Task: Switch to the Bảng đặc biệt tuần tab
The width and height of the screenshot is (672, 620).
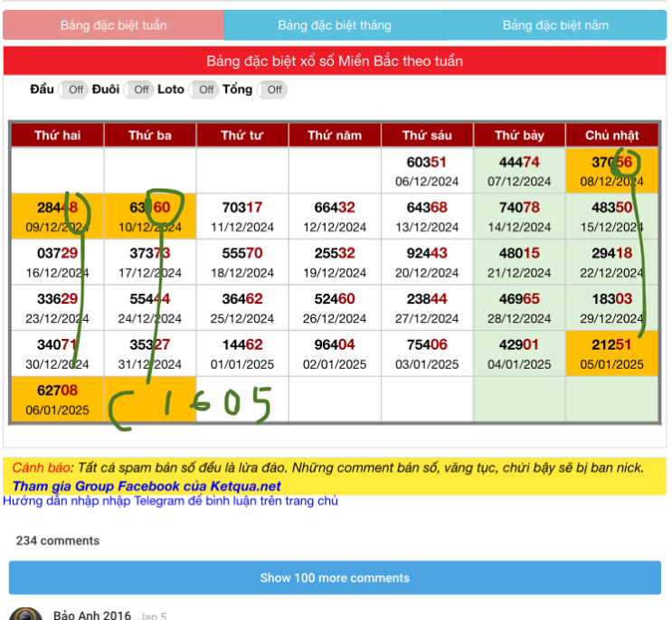Action: 113,25
